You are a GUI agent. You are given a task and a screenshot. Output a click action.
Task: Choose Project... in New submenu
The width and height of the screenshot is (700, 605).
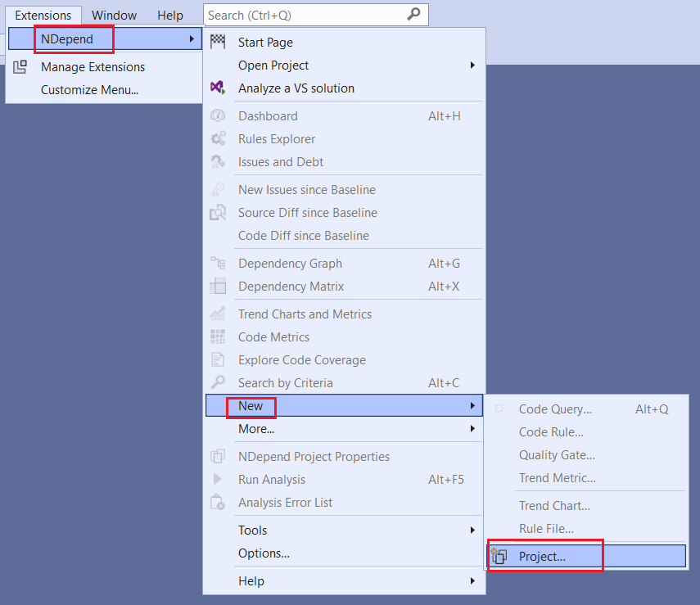pyautogui.click(x=586, y=556)
